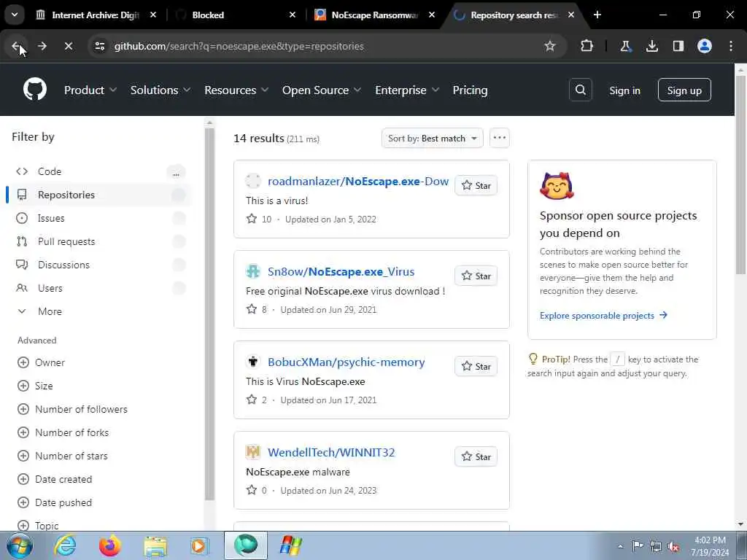Expand the Product menu

tap(90, 90)
